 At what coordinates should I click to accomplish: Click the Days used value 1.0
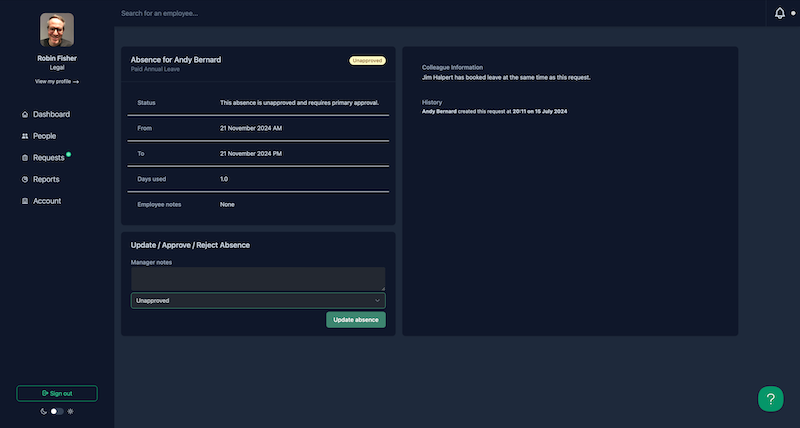click(224, 179)
